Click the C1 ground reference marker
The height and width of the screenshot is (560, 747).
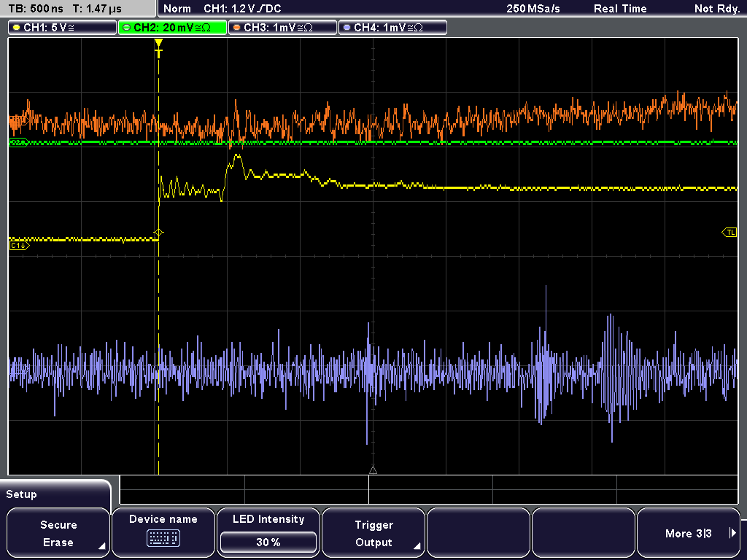pos(19,246)
